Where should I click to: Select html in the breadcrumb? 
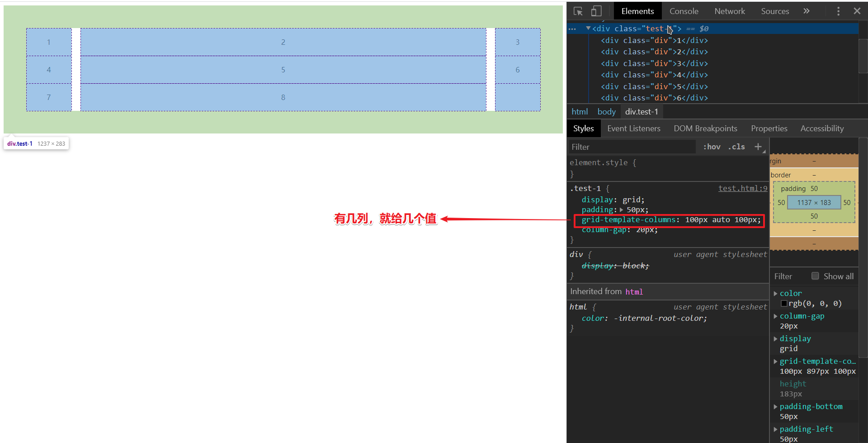(580, 112)
